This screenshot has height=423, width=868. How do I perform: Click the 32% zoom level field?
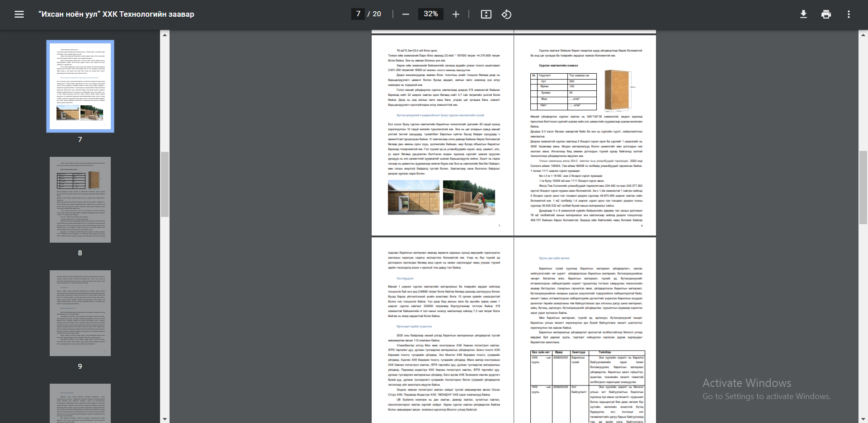[x=431, y=14]
